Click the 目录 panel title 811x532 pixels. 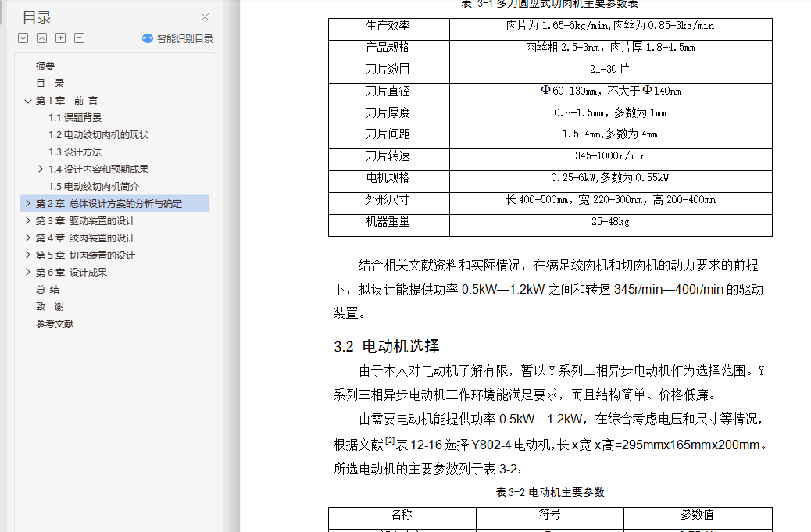point(38,18)
